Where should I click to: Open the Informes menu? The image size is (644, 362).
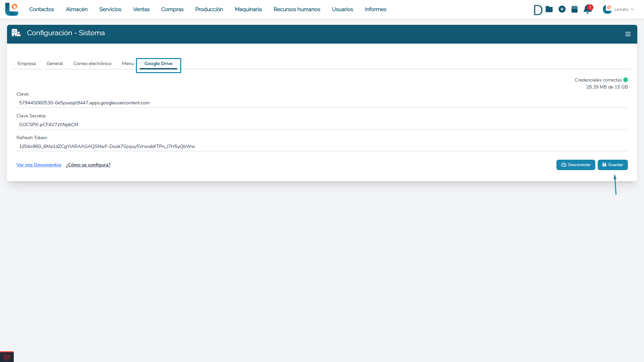[x=376, y=9]
